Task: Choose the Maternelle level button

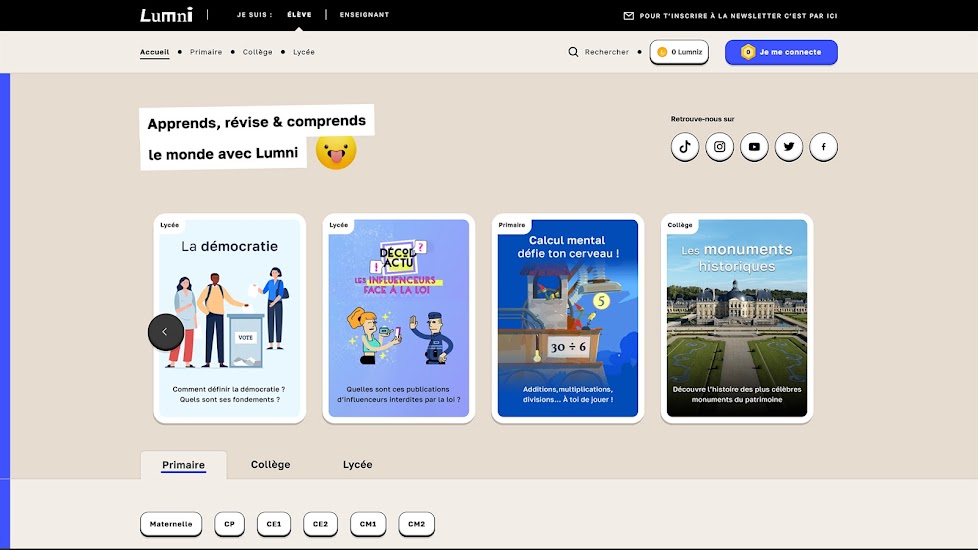Action: [171, 524]
